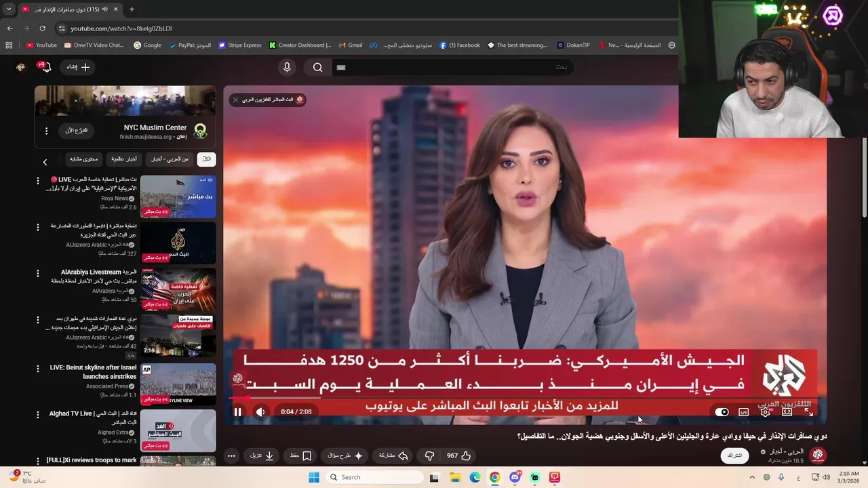Like the video (967 likes)

(x=459, y=455)
